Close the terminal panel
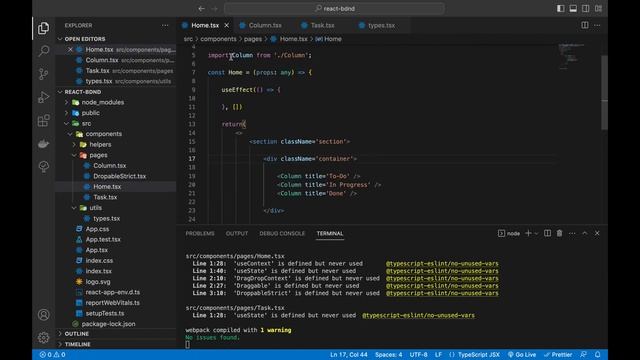The height and width of the screenshot is (360, 640). click(597, 233)
